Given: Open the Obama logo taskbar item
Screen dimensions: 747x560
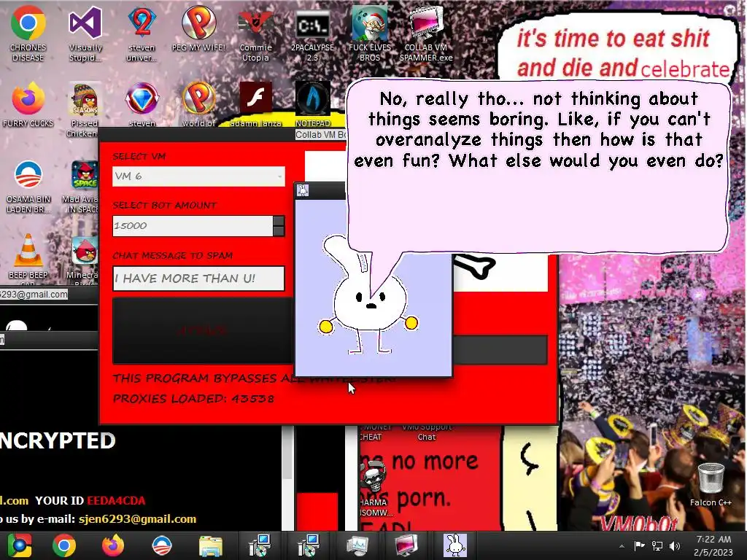Looking at the screenshot, I should click(x=161, y=545).
